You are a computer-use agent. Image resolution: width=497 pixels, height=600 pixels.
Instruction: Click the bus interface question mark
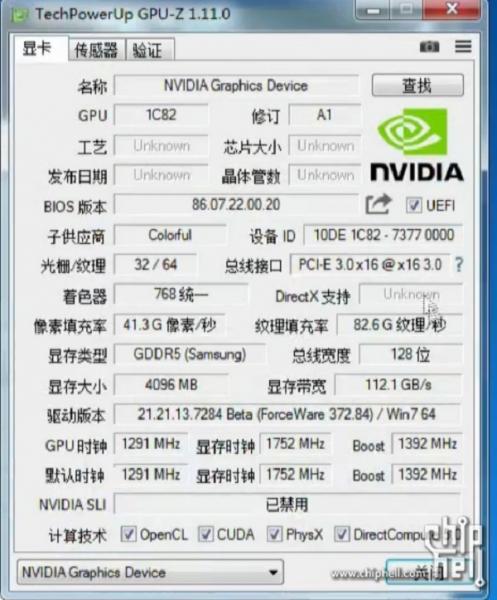tap(458, 264)
